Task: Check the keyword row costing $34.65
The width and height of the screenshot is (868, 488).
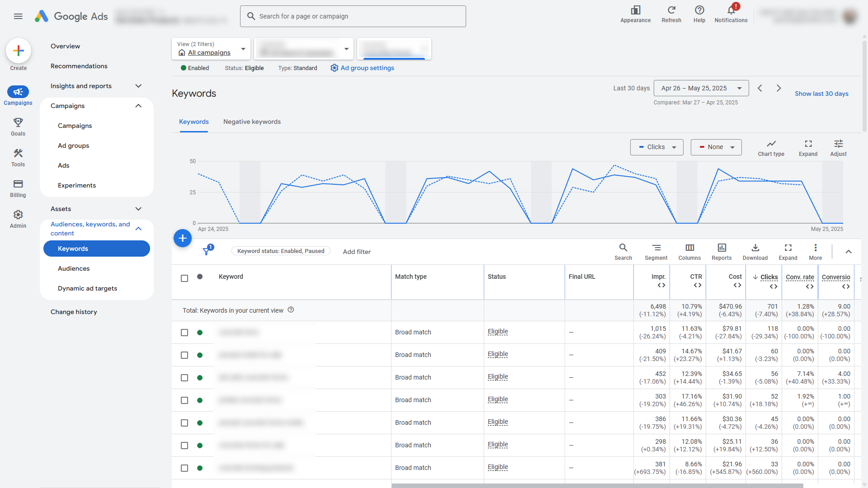Action: tap(184, 378)
